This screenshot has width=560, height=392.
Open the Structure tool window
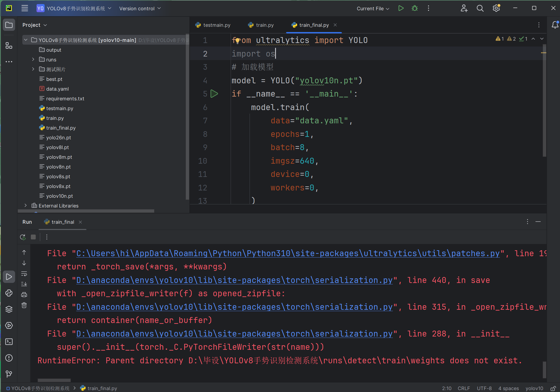[x=9, y=45]
